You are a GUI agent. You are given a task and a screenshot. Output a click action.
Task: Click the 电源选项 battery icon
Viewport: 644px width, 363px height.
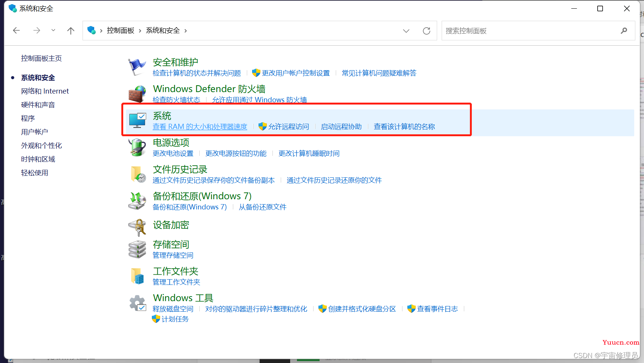(137, 147)
